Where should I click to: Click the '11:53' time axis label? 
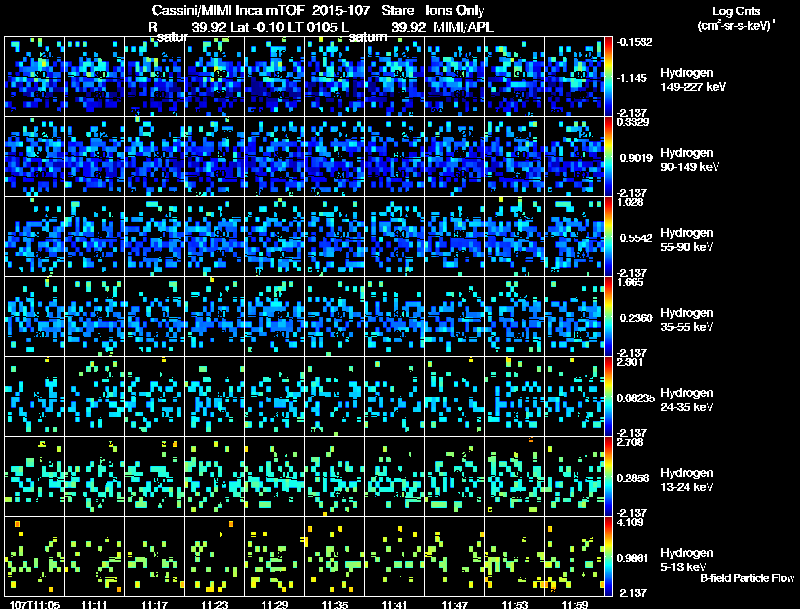pyautogui.click(x=515, y=604)
